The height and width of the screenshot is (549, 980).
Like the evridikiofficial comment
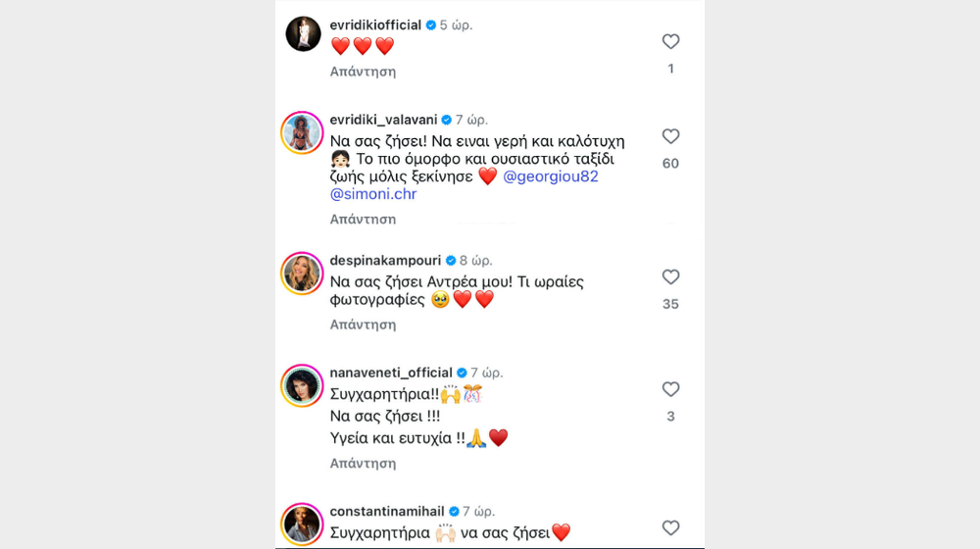[670, 41]
